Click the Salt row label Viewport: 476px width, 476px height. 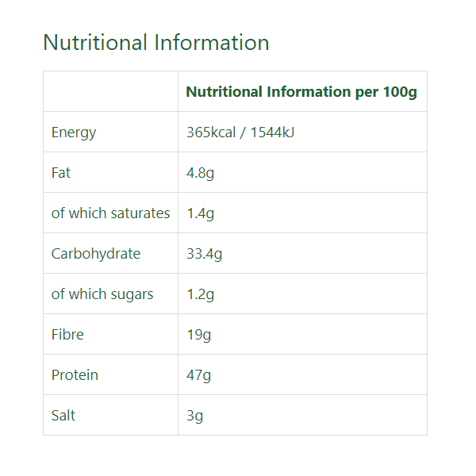pos(63,415)
